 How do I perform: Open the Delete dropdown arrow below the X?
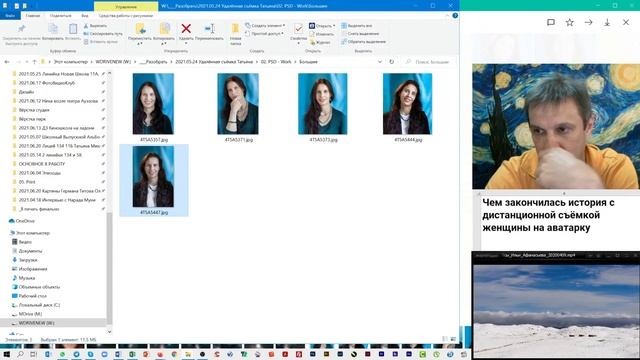(x=186, y=43)
